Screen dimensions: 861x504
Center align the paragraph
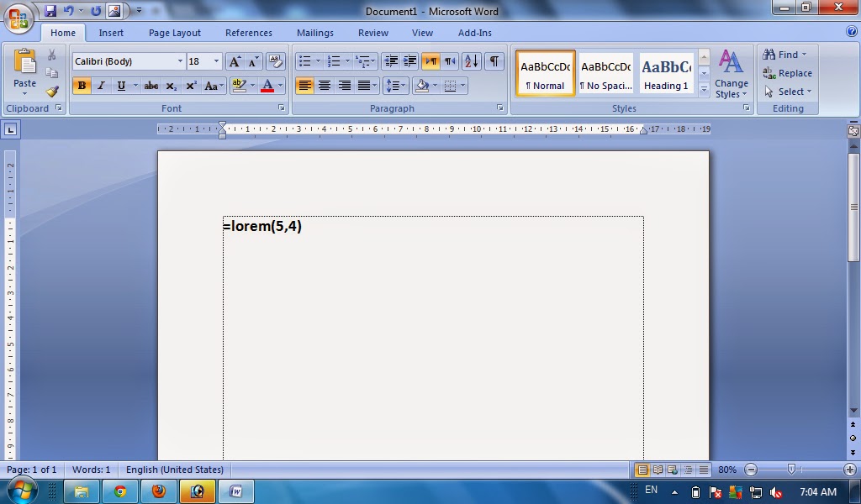tap(325, 85)
